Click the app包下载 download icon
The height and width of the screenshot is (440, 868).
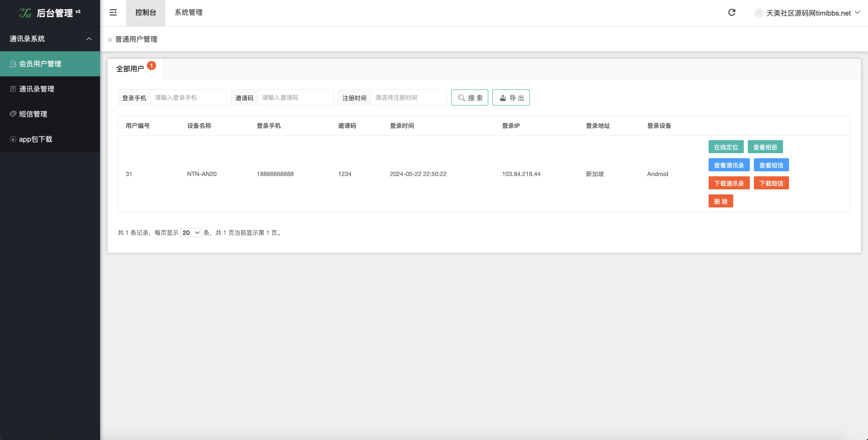[x=13, y=139]
